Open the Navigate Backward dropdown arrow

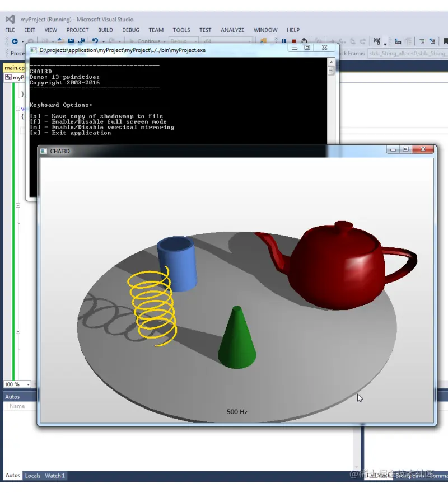click(22, 41)
